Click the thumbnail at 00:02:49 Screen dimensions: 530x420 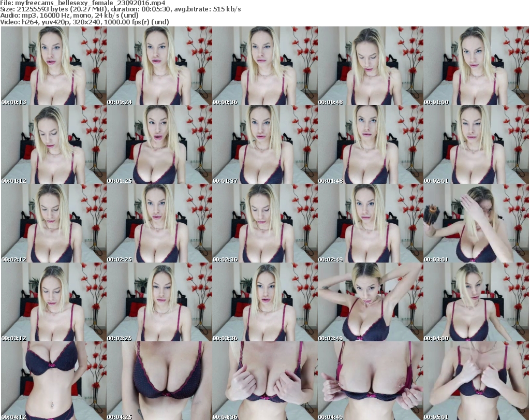(370, 223)
